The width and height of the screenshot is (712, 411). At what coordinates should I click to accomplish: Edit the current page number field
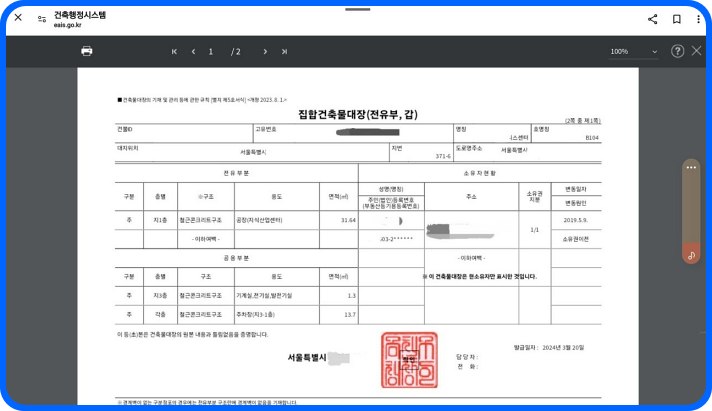[211, 51]
